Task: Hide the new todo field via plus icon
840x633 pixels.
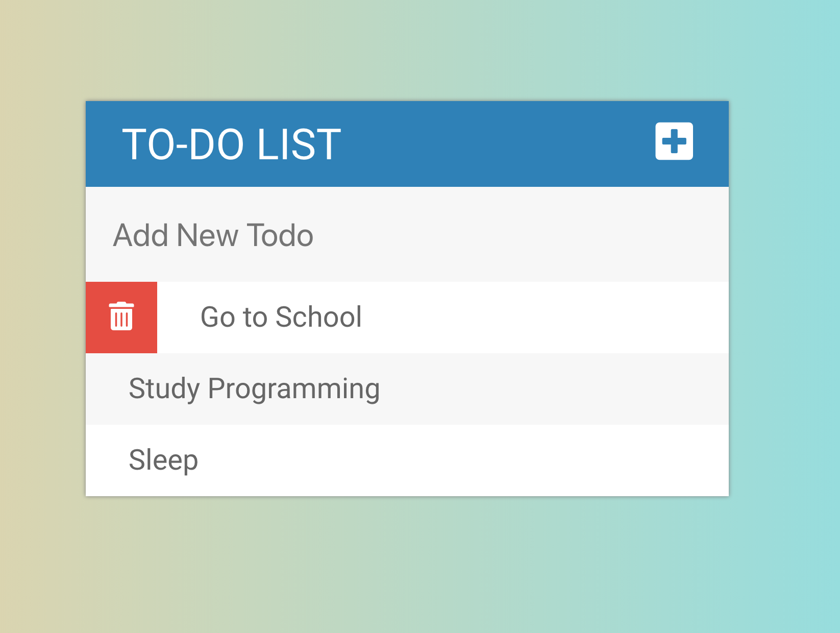Action: [674, 141]
